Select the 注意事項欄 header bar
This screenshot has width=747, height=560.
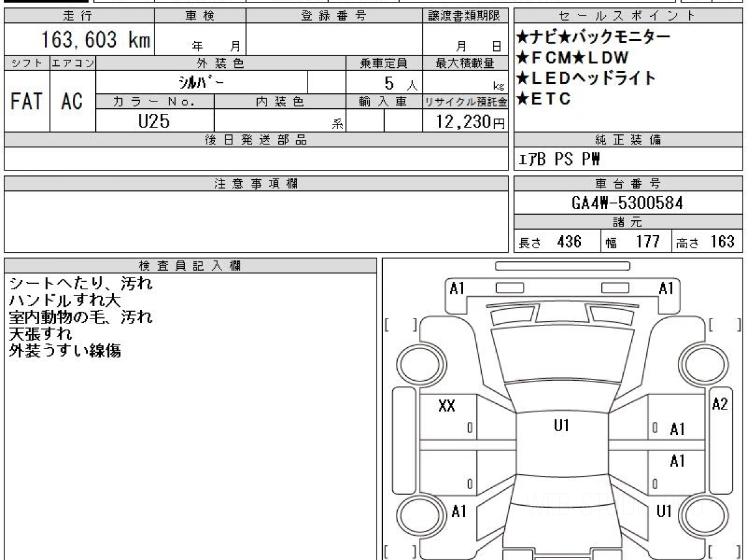coord(256,184)
